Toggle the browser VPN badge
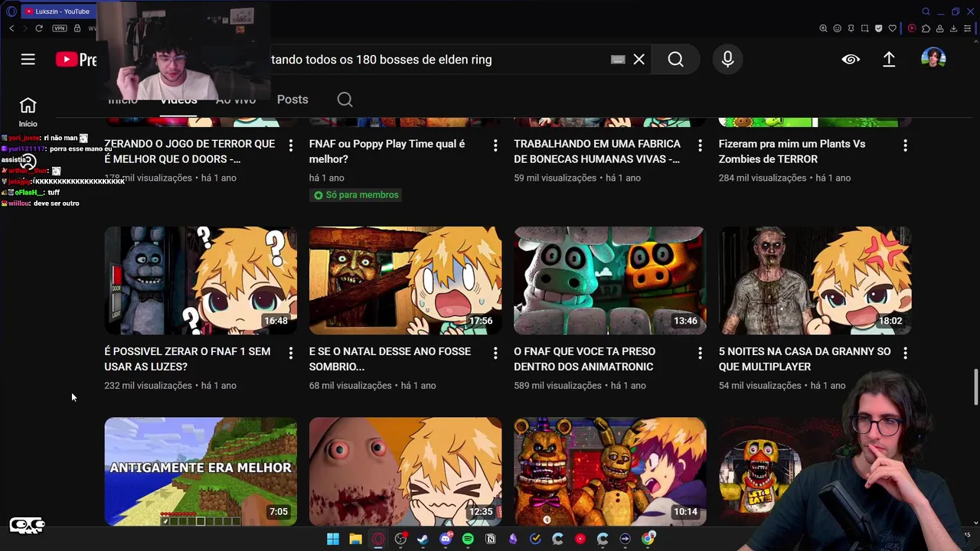The width and height of the screenshot is (980, 551). (x=60, y=28)
